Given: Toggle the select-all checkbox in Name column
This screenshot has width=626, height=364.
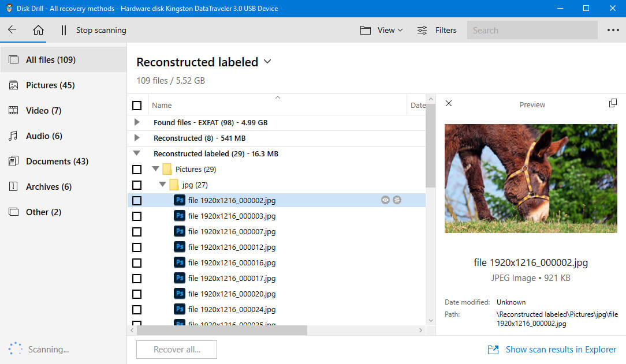Looking at the screenshot, I should pos(137,105).
